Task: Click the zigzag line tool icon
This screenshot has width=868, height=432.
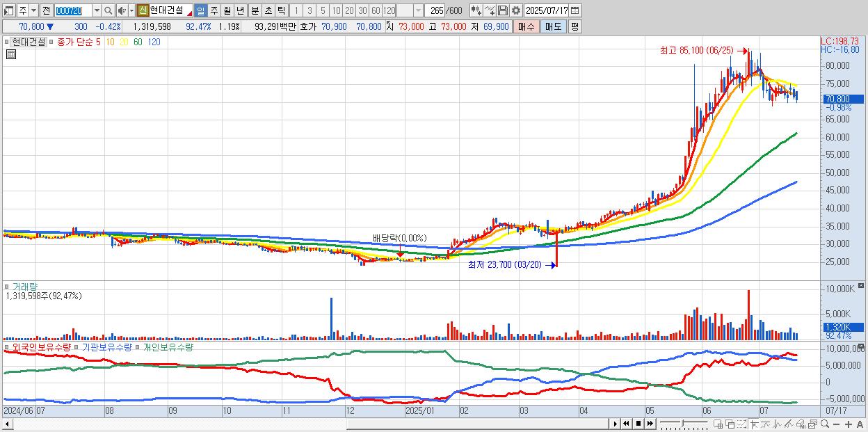Action: pos(778,424)
